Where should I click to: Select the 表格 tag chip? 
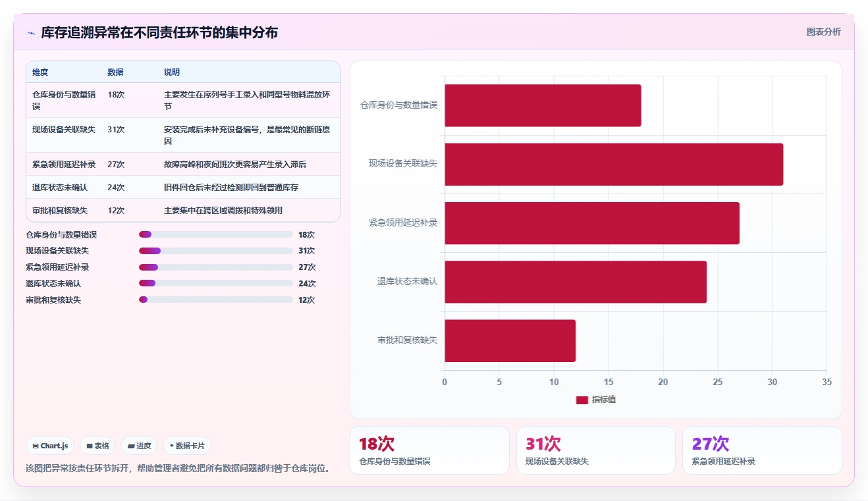[x=97, y=446]
